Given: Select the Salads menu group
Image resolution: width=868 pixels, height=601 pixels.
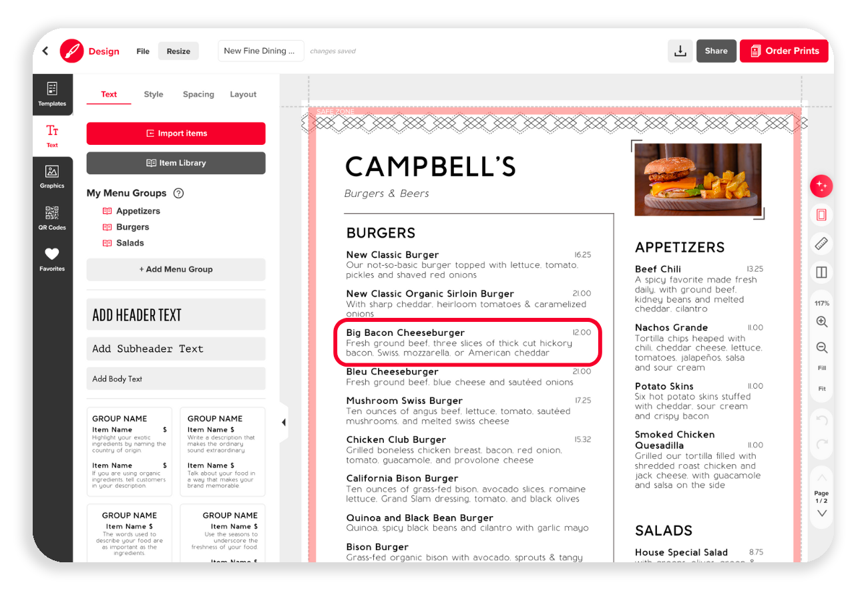Looking at the screenshot, I should pyautogui.click(x=123, y=243).
